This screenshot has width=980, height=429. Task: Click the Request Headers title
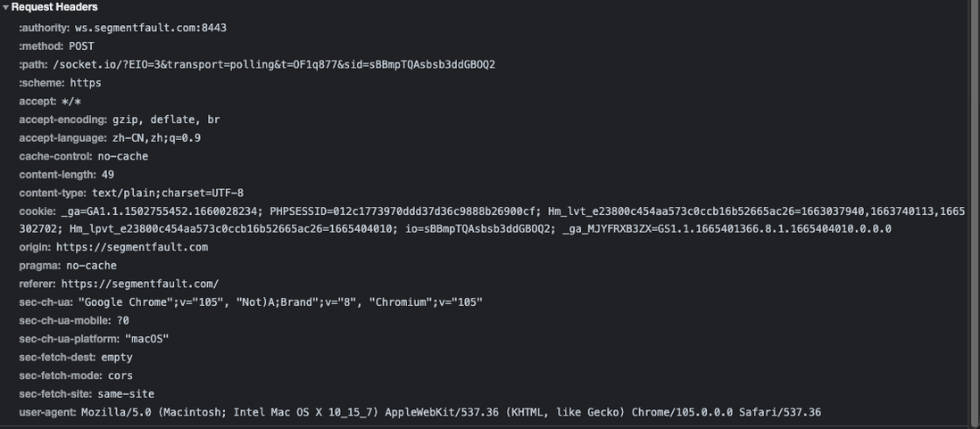coord(54,7)
